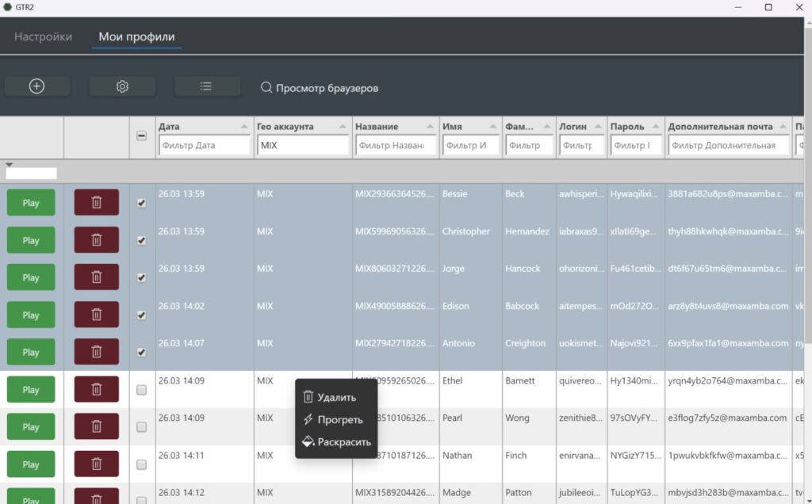Sort by the Название column arrow

pyautogui.click(x=430, y=127)
